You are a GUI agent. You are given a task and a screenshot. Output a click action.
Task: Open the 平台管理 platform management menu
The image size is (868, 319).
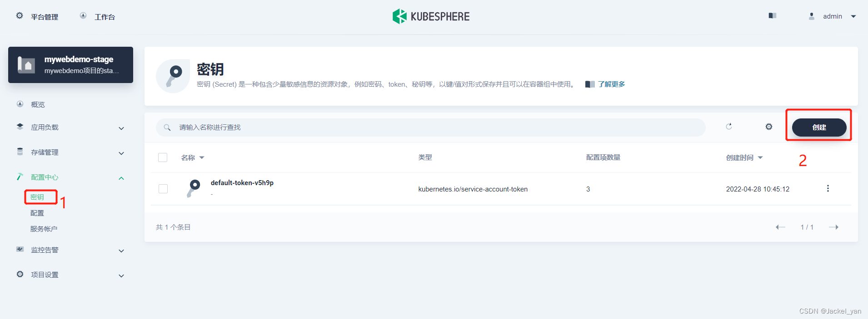(45, 17)
